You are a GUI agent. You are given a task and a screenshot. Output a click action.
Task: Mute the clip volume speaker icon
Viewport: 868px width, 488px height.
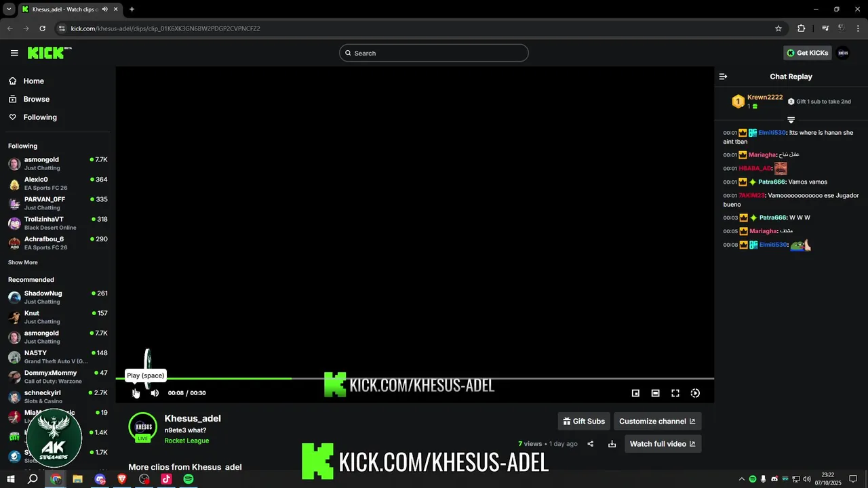coord(155,393)
